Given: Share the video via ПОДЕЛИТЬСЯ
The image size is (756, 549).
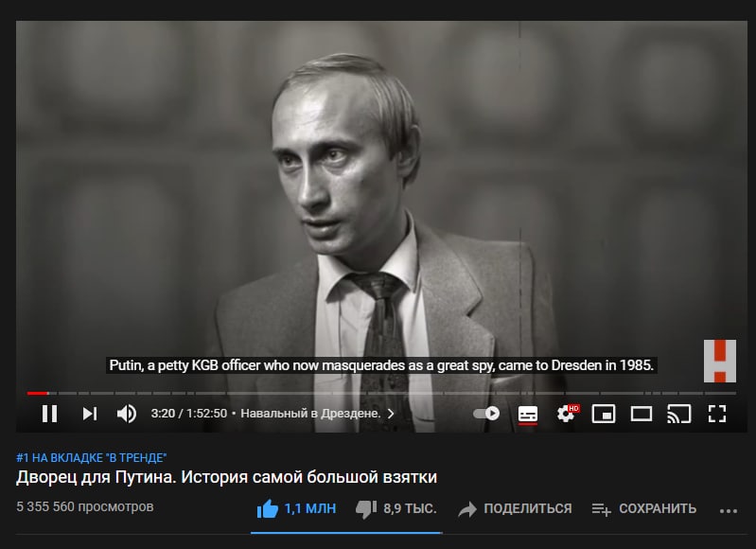Looking at the screenshot, I should pyautogui.click(x=515, y=508).
